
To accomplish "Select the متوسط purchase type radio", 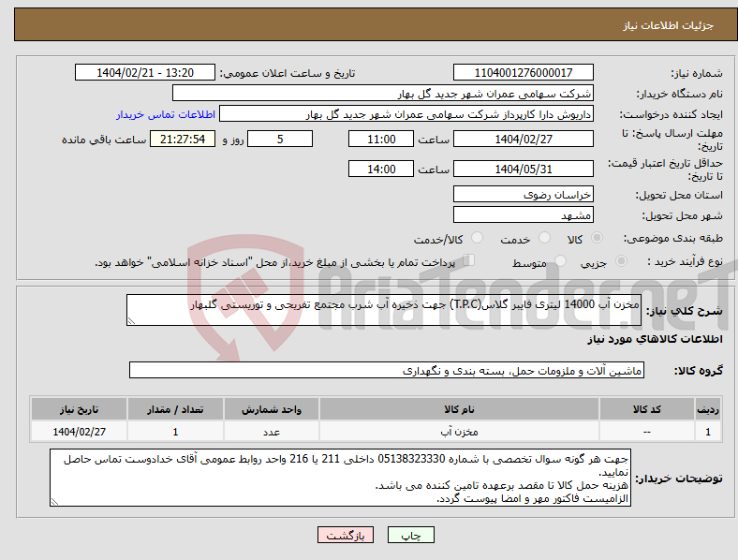I will pos(560,260).
